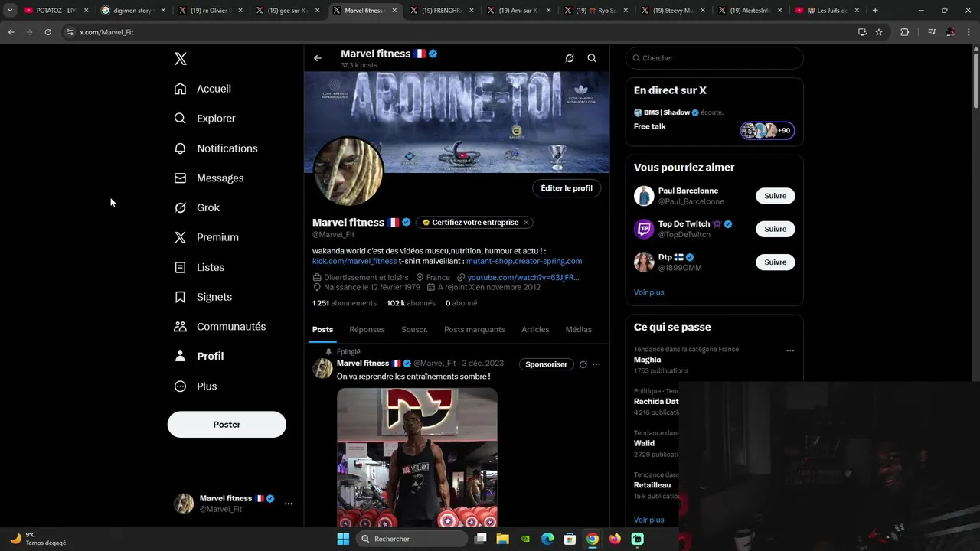Open Windows Start menu
Screen dimensions: 980x551
pyautogui.click(x=343, y=539)
